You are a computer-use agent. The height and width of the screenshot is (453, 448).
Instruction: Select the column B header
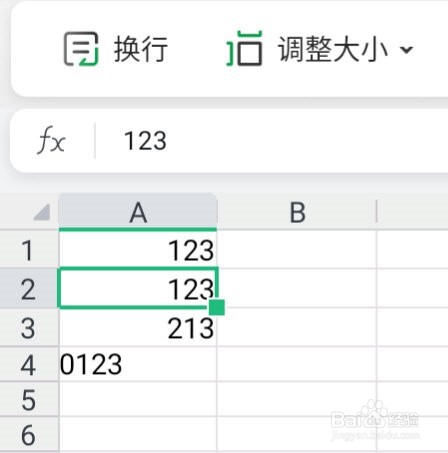(297, 212)
